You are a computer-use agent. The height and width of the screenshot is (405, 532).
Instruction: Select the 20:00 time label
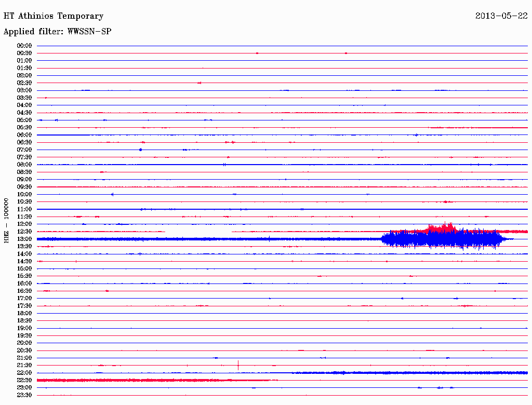click(24, 343)
